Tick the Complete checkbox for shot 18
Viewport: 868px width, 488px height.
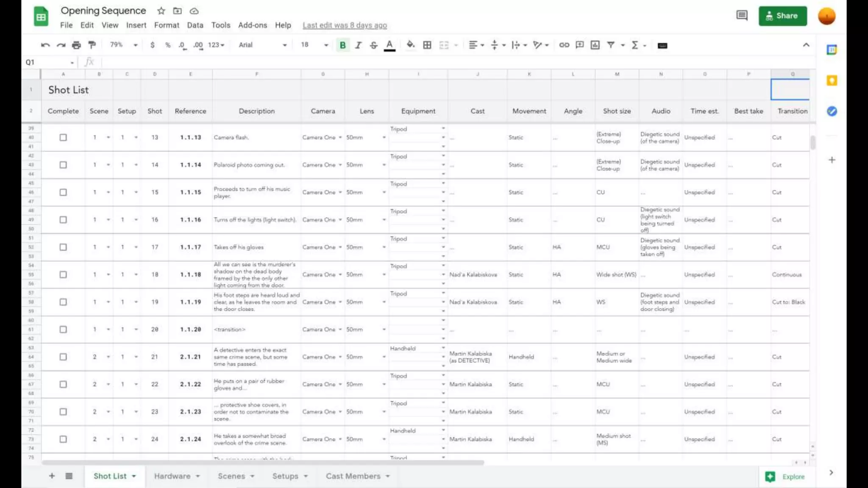63,274
